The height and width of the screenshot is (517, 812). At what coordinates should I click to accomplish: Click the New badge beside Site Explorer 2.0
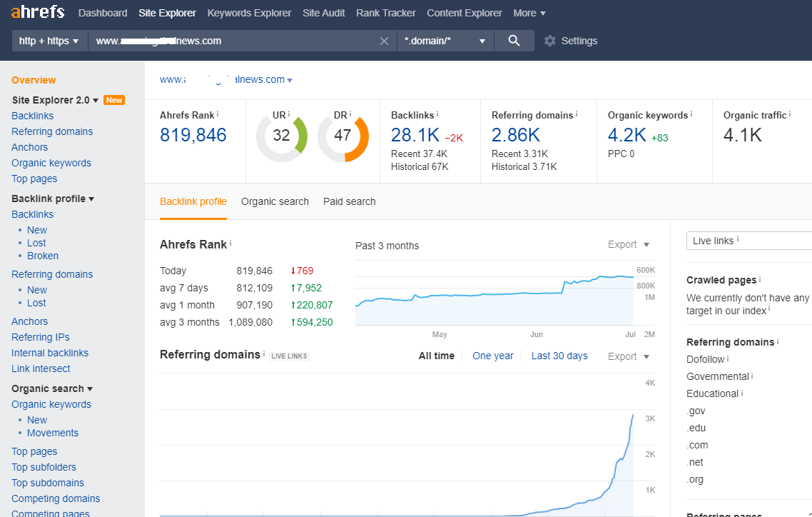[x=114, y=100]
